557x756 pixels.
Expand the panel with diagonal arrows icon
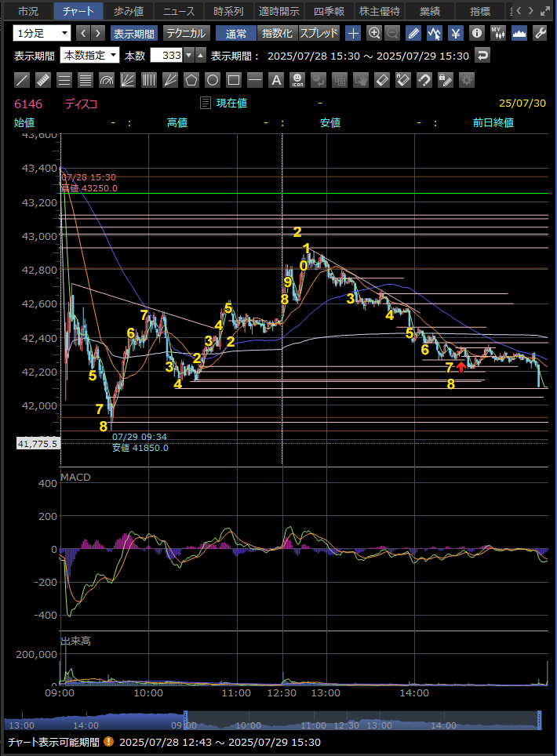(x=545, y=11)
